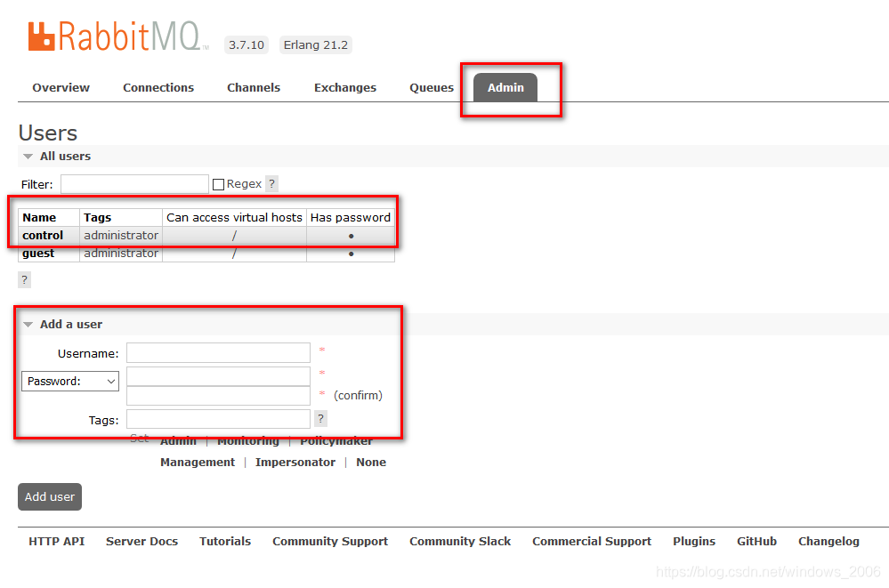Open the Commercial Support link

(x=592, y=542)
